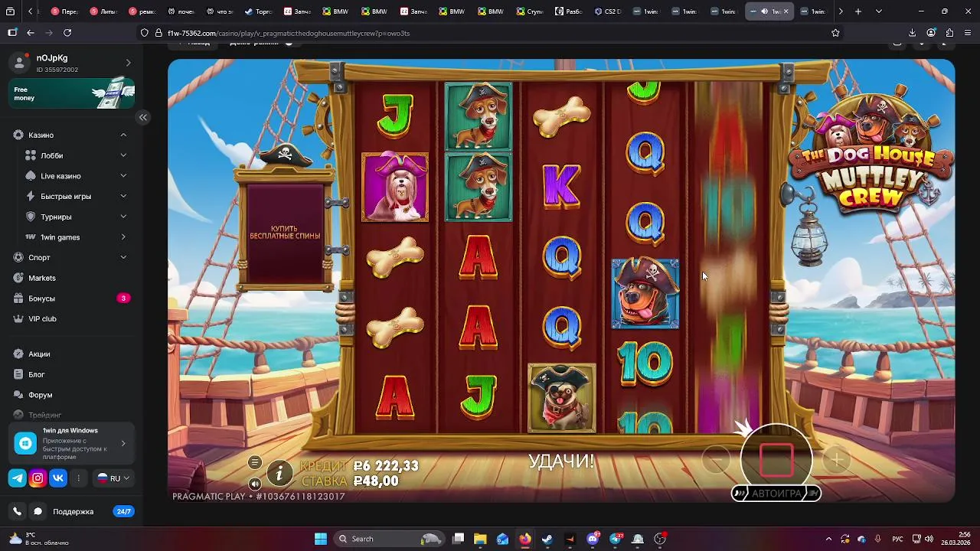Change language with RU dropdown
The height and width of the screenshot is (551, 980).
point(113,478)
